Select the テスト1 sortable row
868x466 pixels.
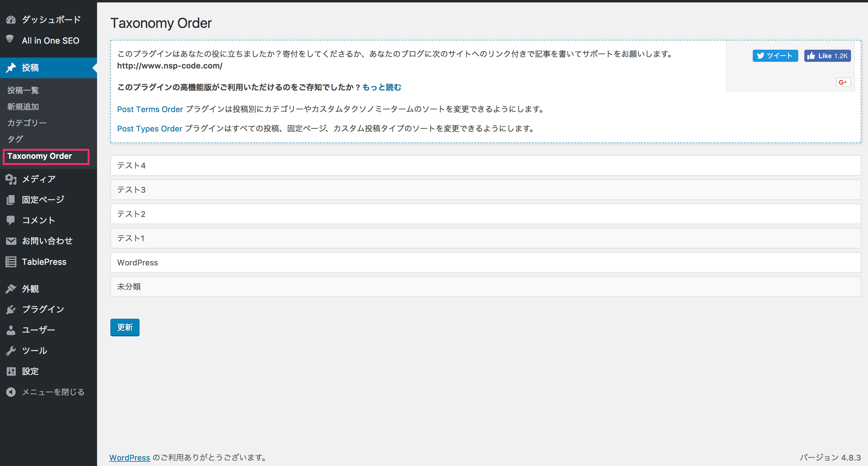point(486,238)
